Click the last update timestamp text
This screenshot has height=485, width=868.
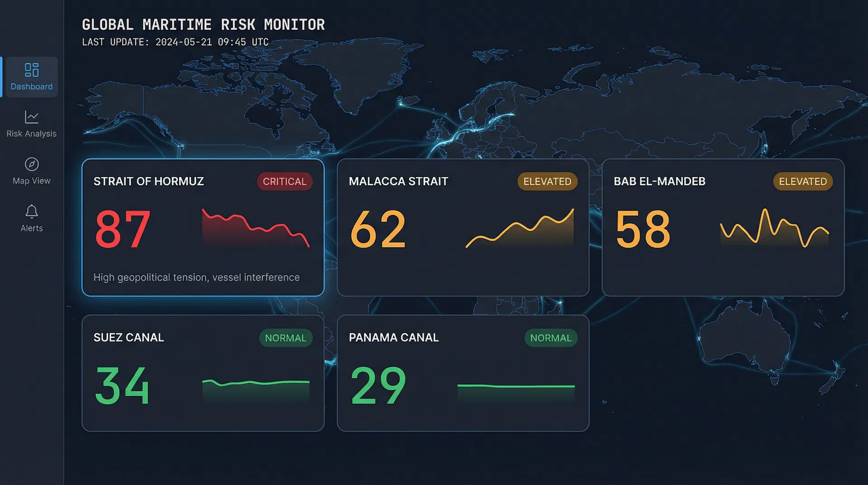pos(175,42)
